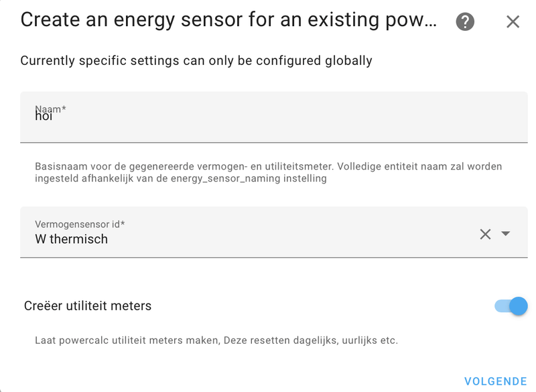This screenshot has width=536, height=392.
Task: Click the Creëer utiliteit meters label
Action: tap(88, 306)
